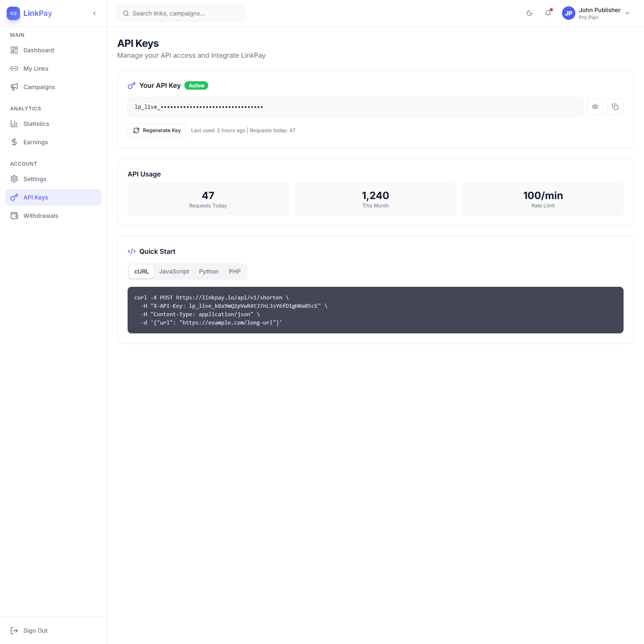The height and width of the screenshot is (644, 644).
Task: Copy the API key to clipboard
Action: [615, 107]
